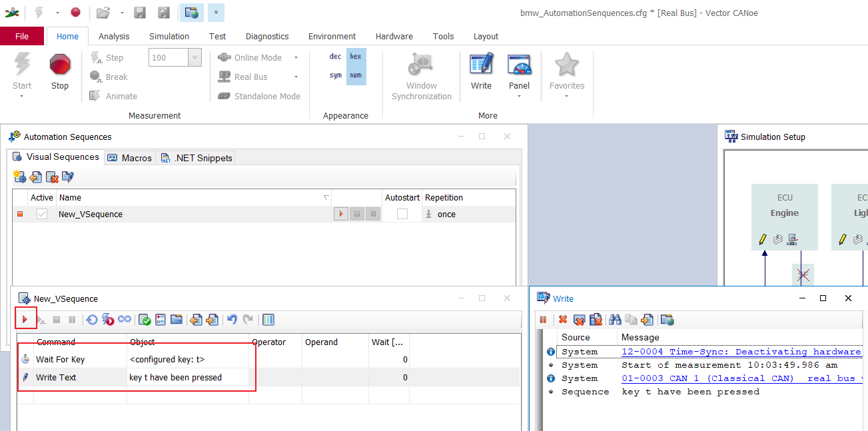This screenshot has width=868, height=431.
Task: Click redo arrow in sequence editor
Action: click(248, 320)
